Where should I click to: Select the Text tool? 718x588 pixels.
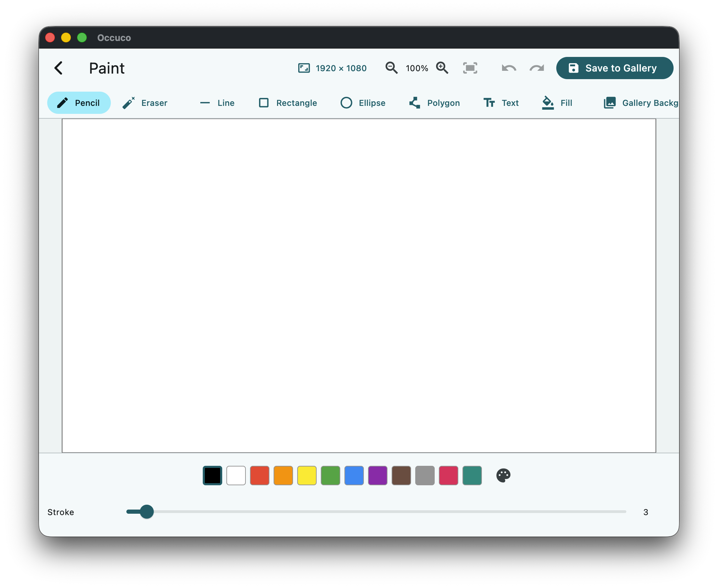point(501,103)
